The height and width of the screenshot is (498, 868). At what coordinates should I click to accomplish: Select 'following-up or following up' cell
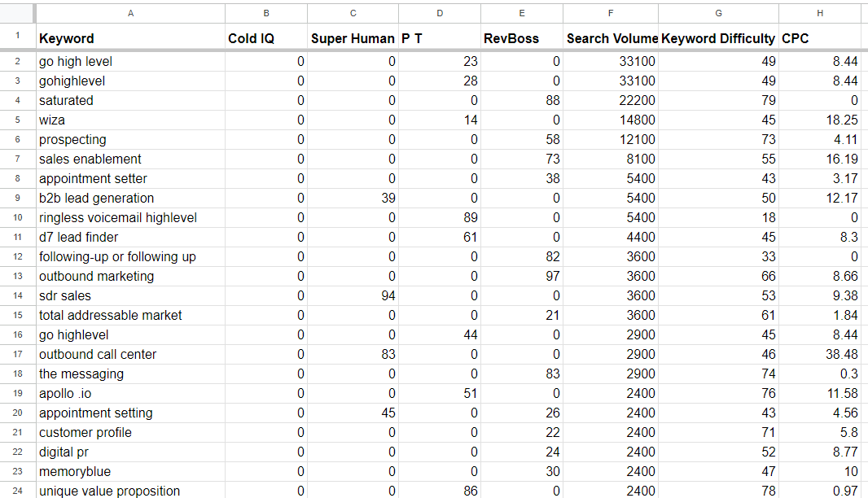[130, 257]
